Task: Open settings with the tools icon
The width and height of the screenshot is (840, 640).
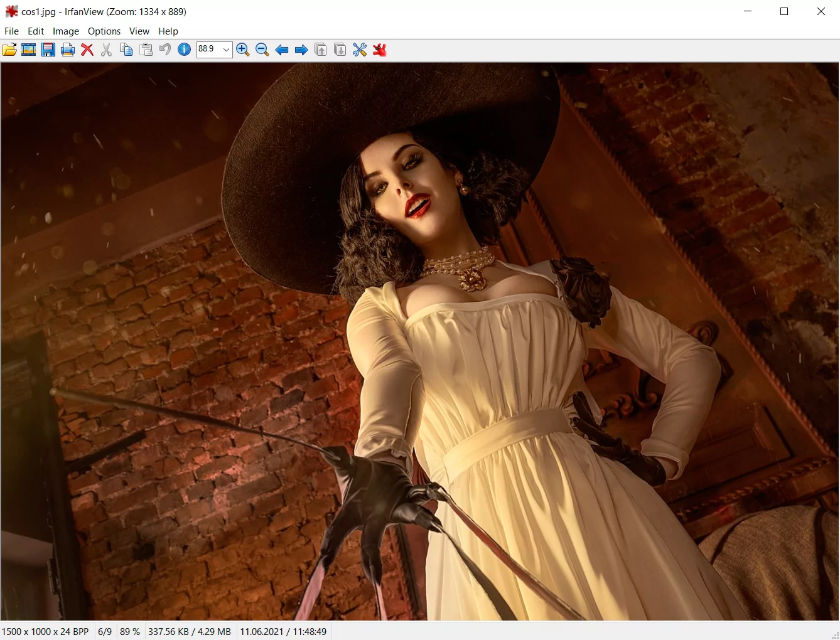Action: (x=360, y=50)
